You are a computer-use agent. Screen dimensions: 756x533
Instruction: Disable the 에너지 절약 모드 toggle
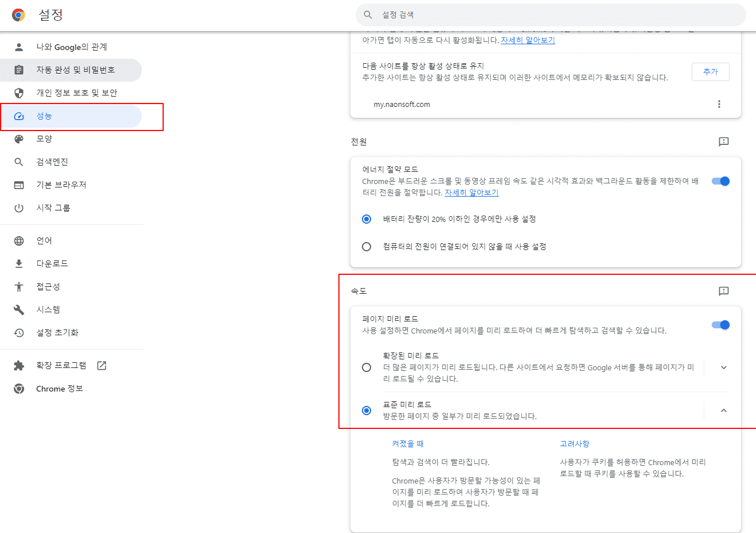pyautogui.click(x=719, y=181)
